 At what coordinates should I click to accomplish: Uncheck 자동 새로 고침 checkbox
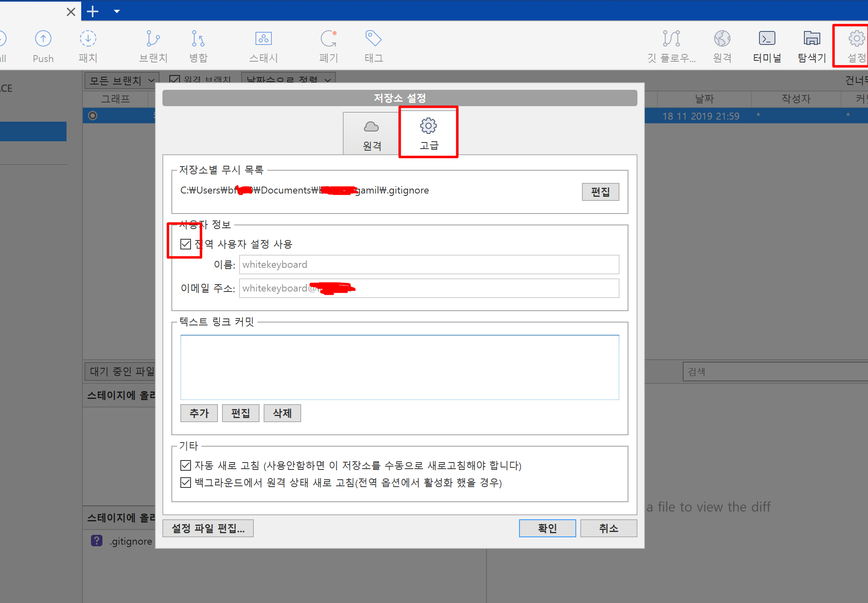point(186,465)
